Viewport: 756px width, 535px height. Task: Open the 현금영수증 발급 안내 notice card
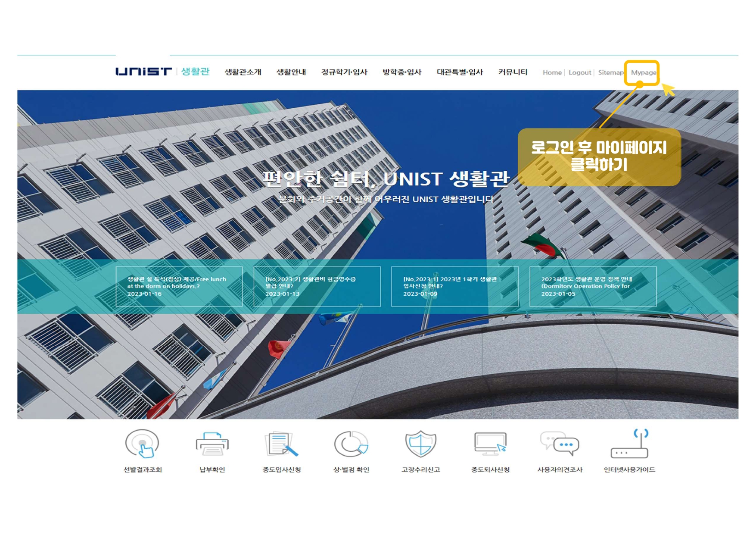(x=317, y=286)
